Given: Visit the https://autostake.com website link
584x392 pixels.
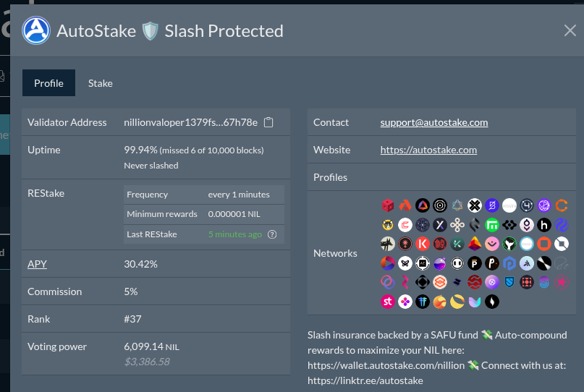Looking at the screenshot, I should click(x=428, y=150).
